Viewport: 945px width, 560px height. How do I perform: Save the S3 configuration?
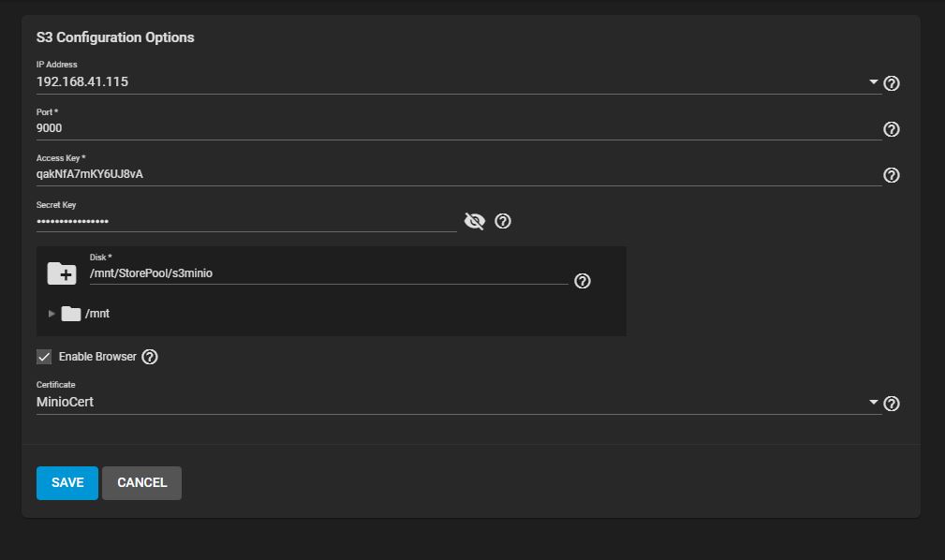tap(66, 483)
